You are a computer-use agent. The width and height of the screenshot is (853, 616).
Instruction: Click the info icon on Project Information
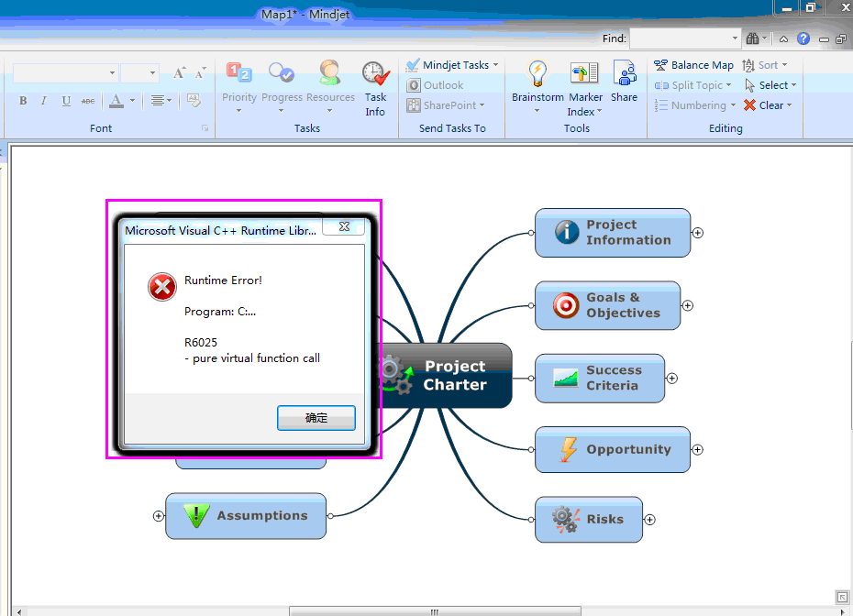(566, 232)
